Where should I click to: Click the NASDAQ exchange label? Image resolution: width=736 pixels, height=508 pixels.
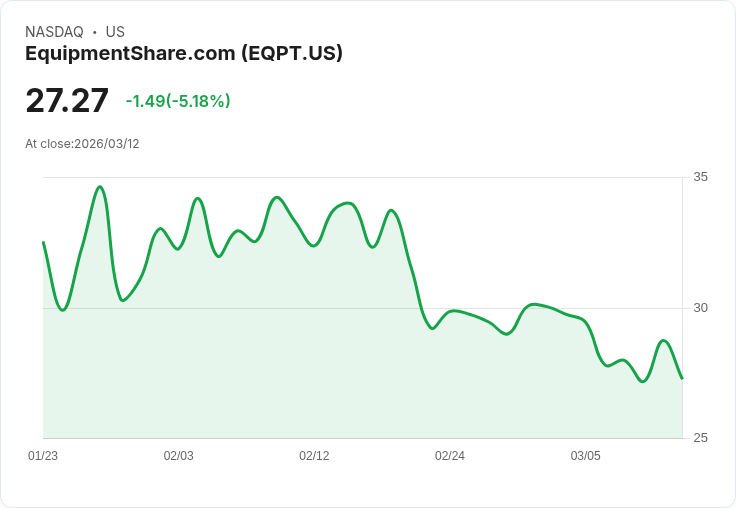(x=54, y=32)
